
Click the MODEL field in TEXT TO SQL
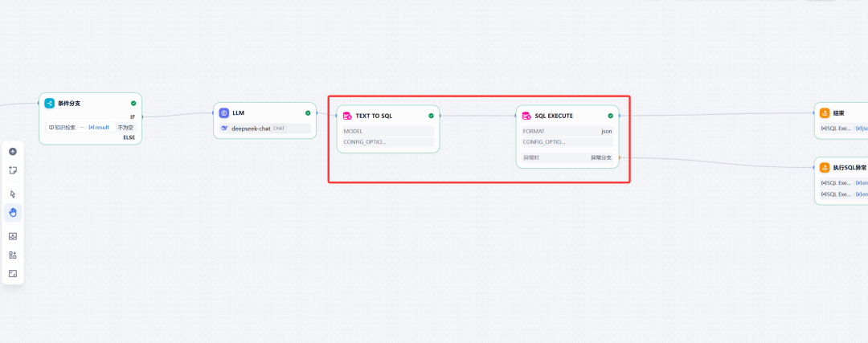(387, 130)
